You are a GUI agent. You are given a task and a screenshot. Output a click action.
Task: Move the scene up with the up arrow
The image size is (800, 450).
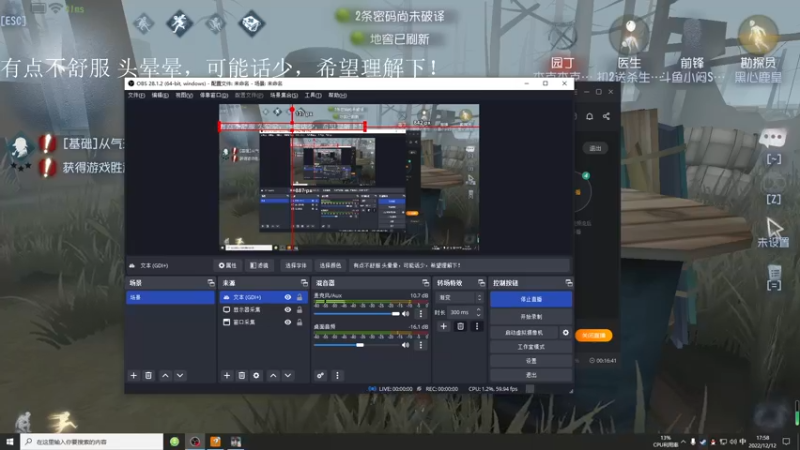(x=165, y=376)
